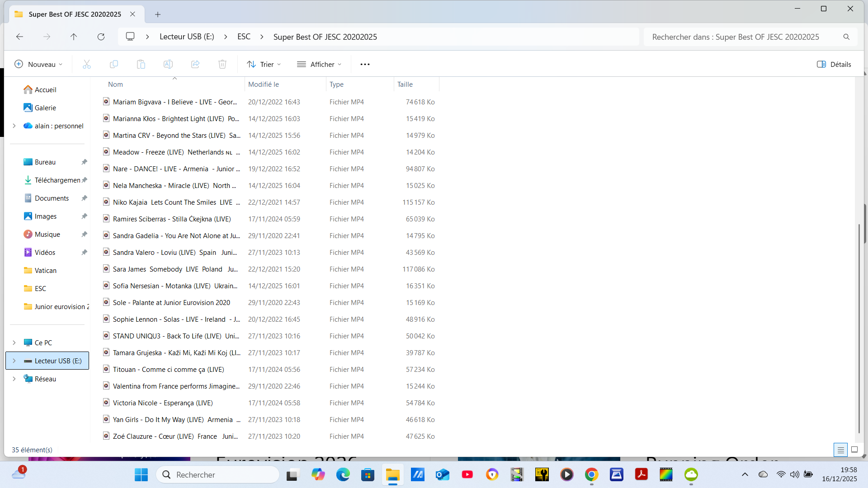Toggle the Détails pane

(x=834, y=64)
